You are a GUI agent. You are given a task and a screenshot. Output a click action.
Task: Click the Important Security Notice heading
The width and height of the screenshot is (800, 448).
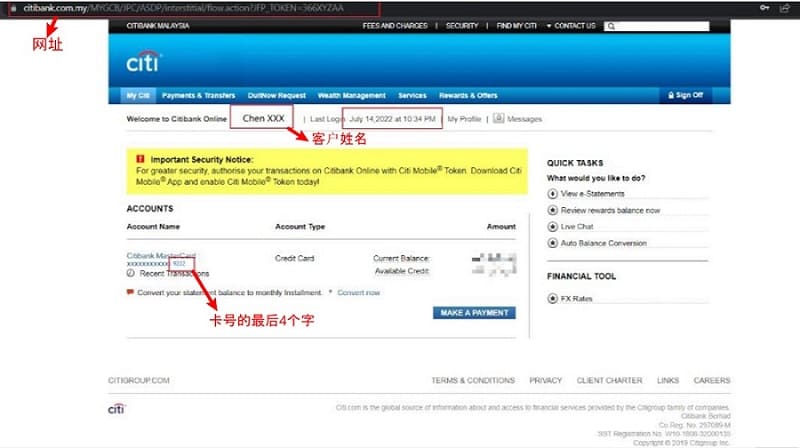tap(202, 159)
